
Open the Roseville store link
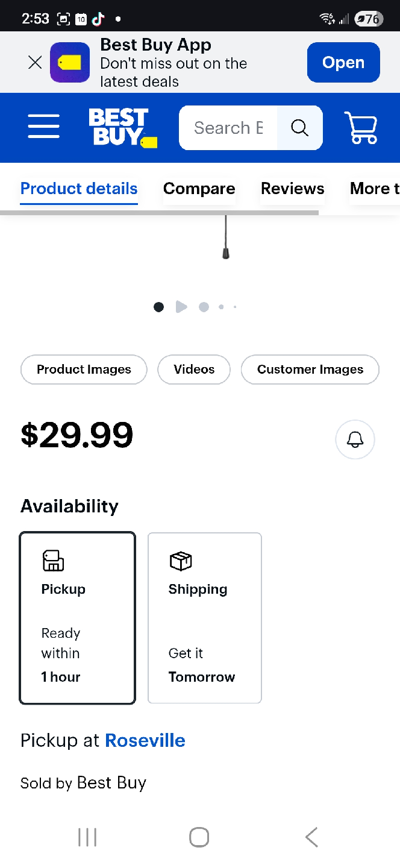tap(145, 740)
